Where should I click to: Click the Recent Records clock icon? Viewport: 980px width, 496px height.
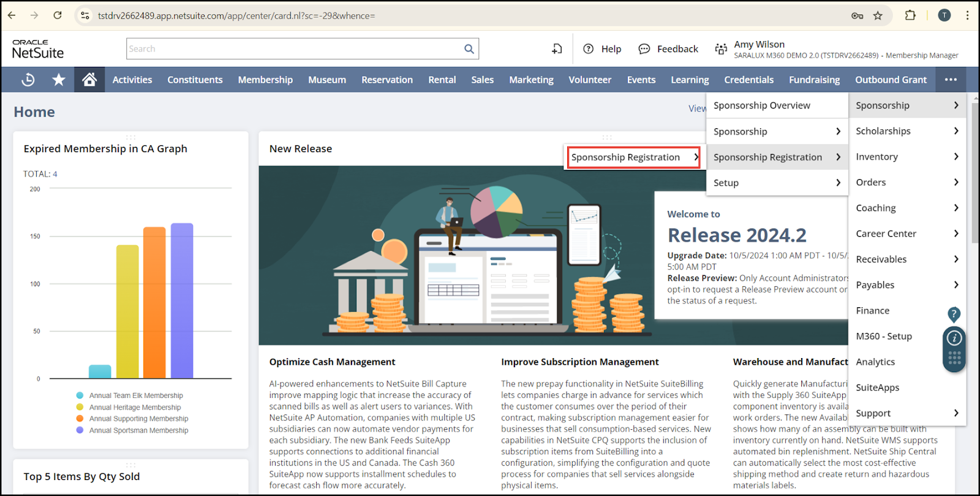28,80
